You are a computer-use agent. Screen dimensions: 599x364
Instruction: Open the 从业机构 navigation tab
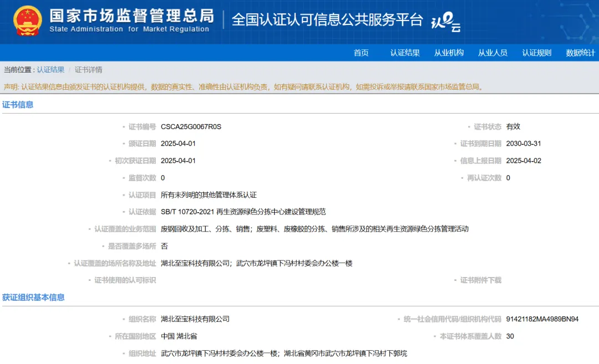[449, 53]
